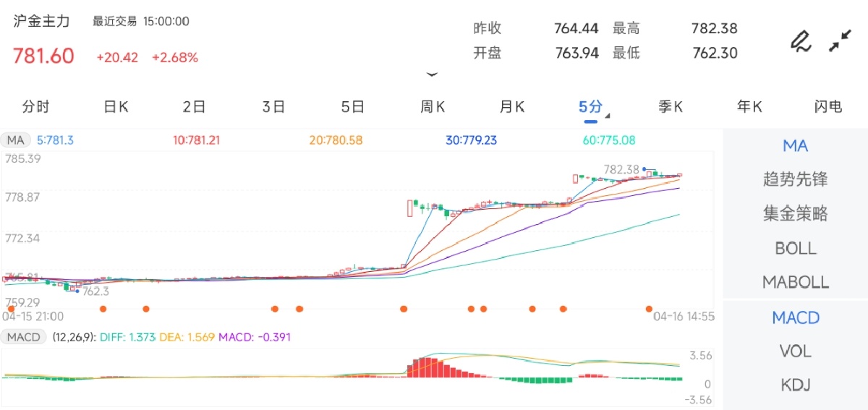Click the MACD: -0.391 reading
Screen dimensions: 868x410
(x=255, y=337)
